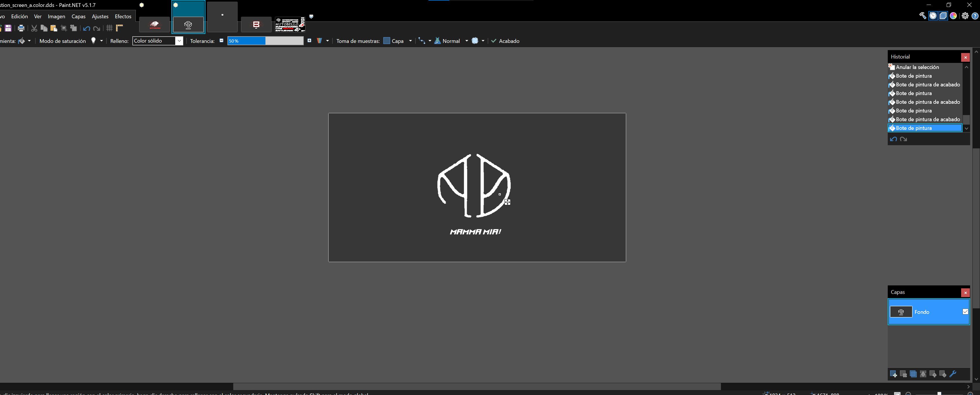Screen dimensions: 980x395
Task: Toggle the Tools window hammer icon
Action: (x=923, y=16)
